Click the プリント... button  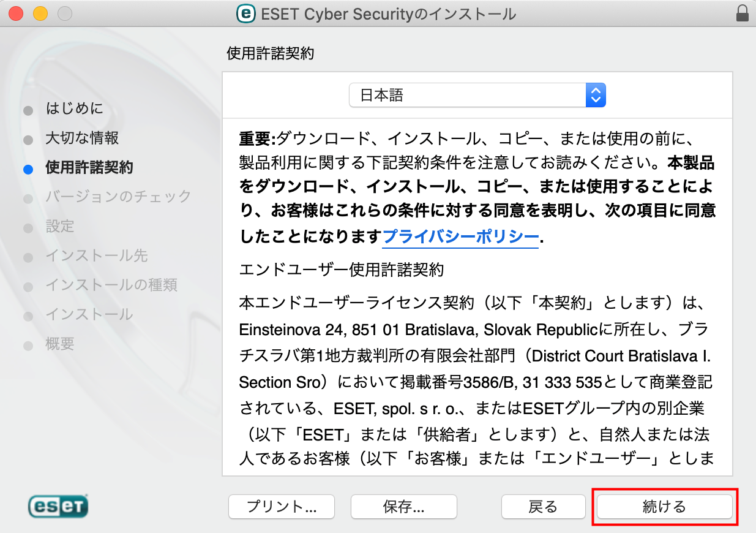click(282, 507)
